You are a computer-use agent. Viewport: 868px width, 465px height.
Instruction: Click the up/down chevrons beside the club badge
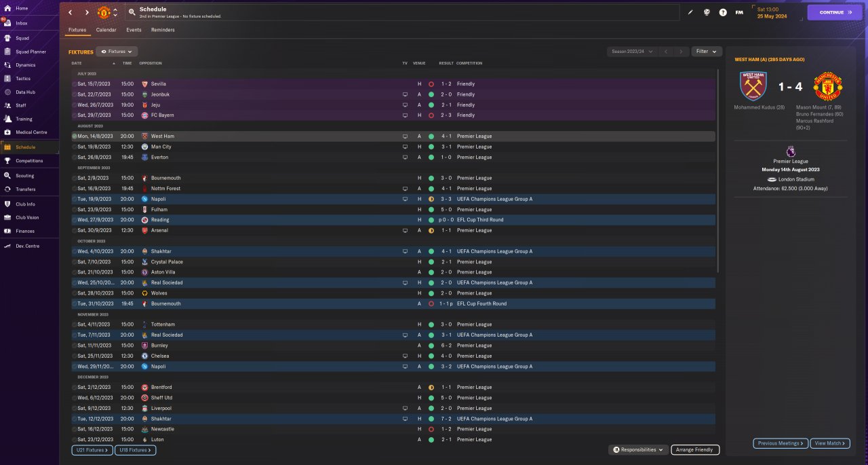(x=115, y=12)
